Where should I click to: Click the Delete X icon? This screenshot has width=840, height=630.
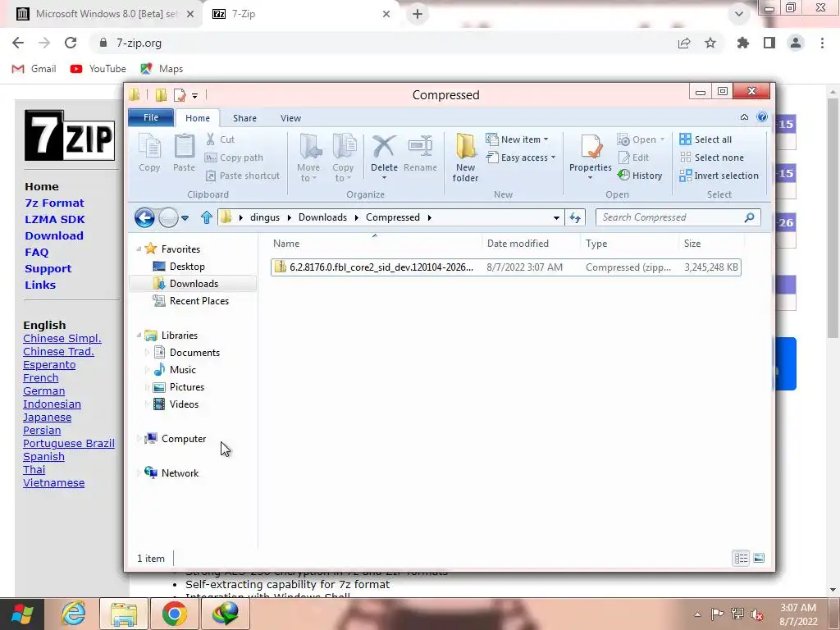(x=384, y=157)
